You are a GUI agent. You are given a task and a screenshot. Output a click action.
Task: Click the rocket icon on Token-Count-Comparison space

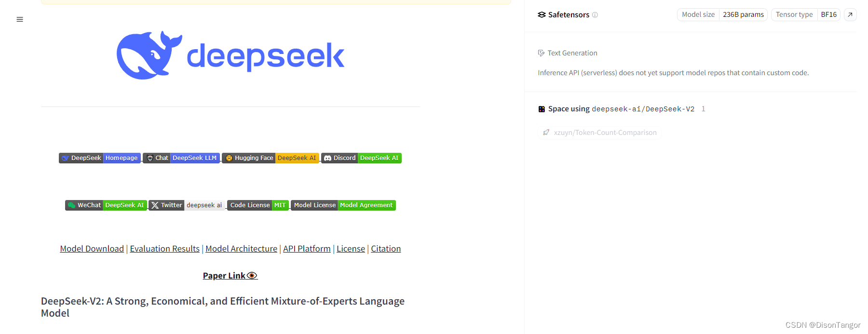(x=546, y=132)
